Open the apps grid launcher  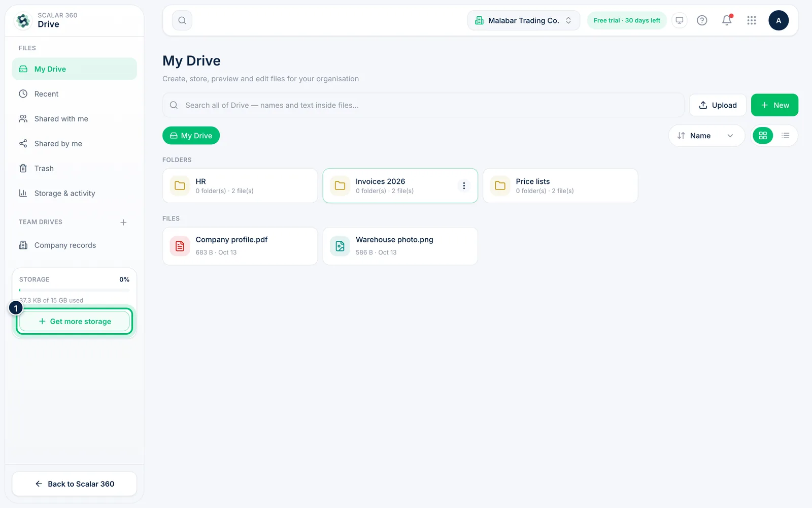pos(752,20)
